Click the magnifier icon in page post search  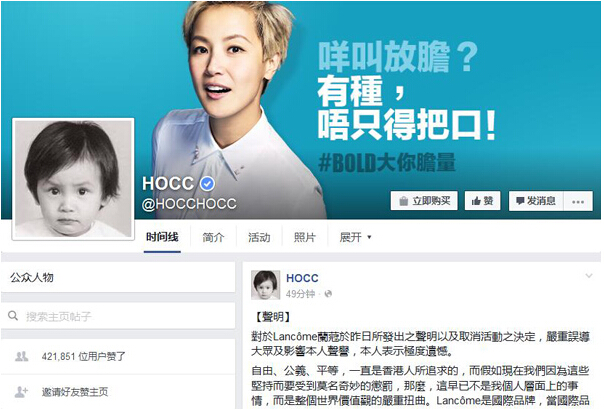click(13, 316)
